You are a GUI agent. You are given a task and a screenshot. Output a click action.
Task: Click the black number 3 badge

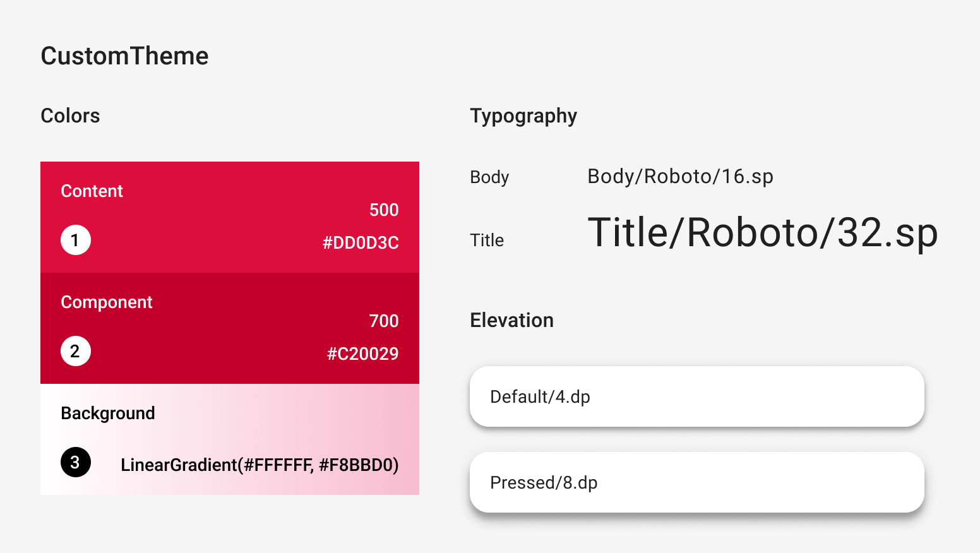tap(76, 462)
